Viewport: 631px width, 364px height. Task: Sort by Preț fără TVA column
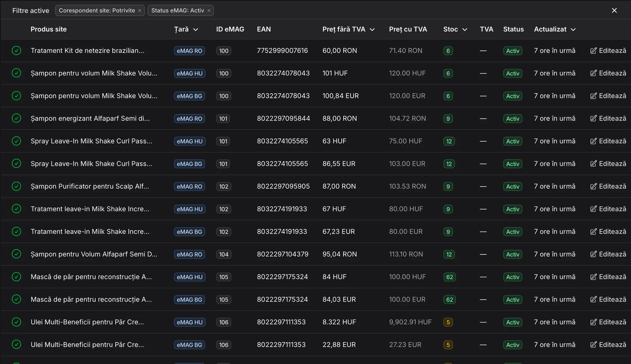[x=348, y=29]
